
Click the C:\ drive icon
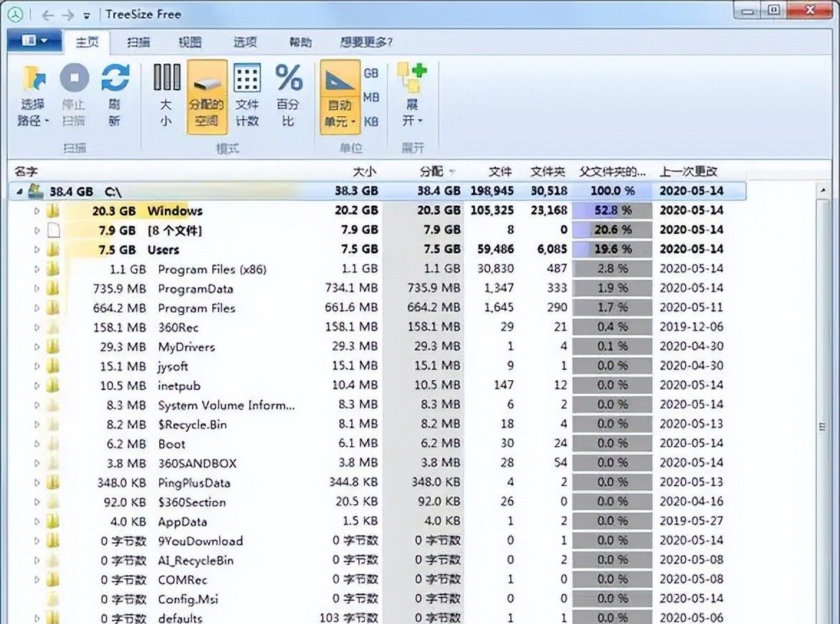click(35, 190)
